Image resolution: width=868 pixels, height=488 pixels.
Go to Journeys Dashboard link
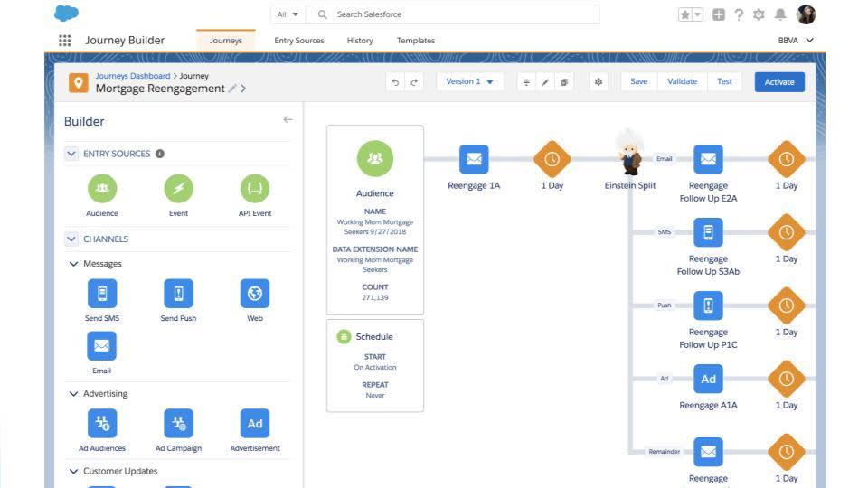tap(133, 76)
